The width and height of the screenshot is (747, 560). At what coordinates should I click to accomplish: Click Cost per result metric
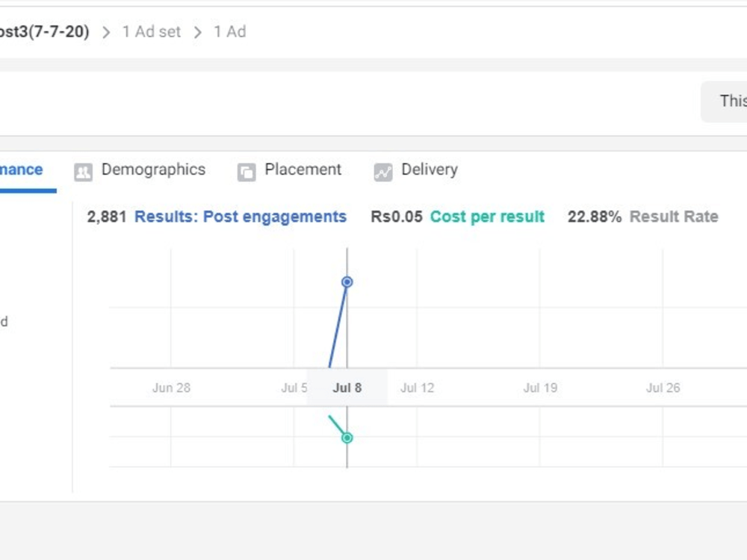click(487, 217)
